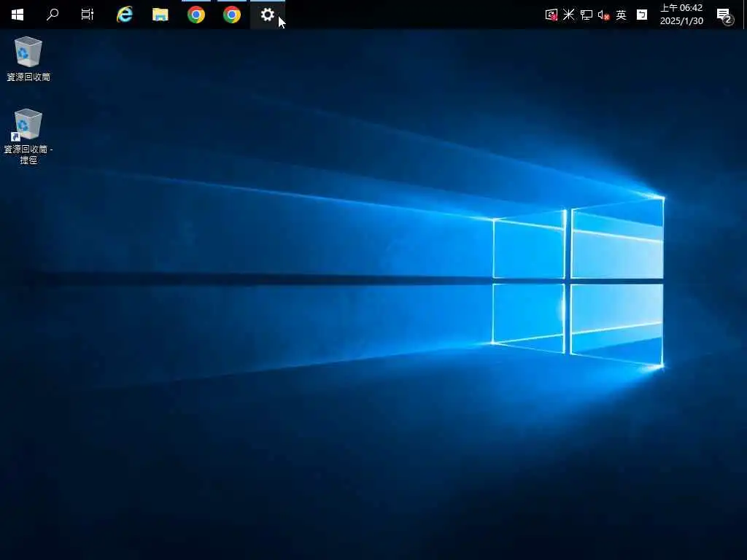Click the Show desktop strip beside notifications
747x560 pixels.
click(744, 15)
